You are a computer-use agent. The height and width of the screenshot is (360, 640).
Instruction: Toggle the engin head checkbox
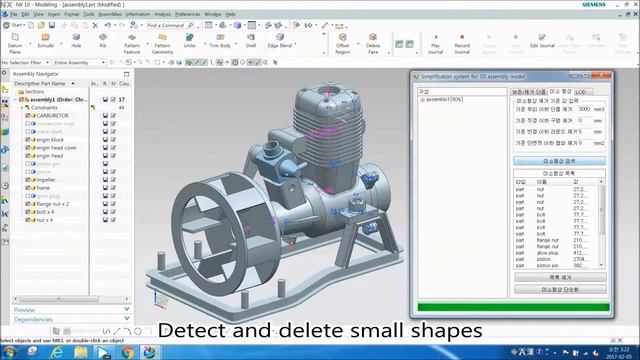28,156
